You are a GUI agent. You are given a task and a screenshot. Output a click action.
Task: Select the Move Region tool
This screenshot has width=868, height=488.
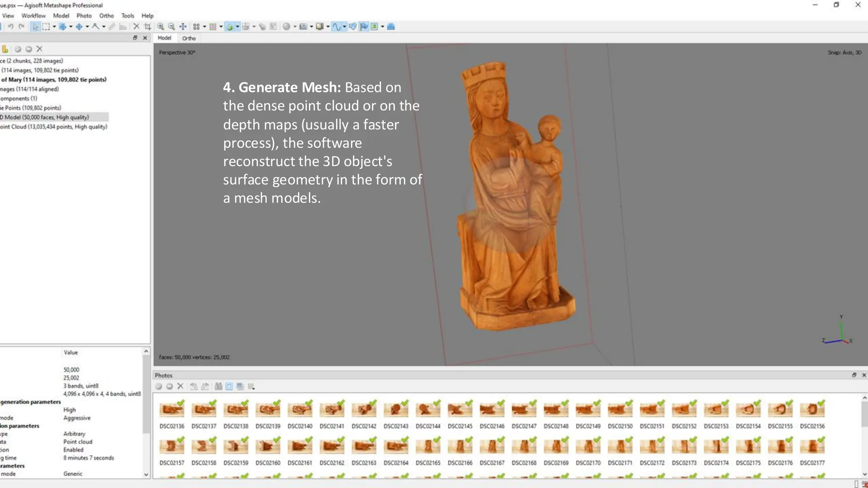point(63,27)
